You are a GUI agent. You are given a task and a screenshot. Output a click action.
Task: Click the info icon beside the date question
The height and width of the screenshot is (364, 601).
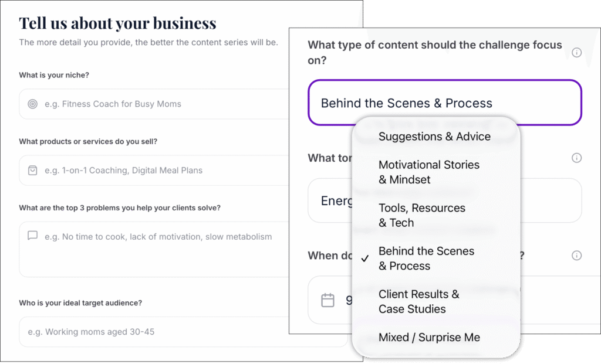click(x=576, y=256)
